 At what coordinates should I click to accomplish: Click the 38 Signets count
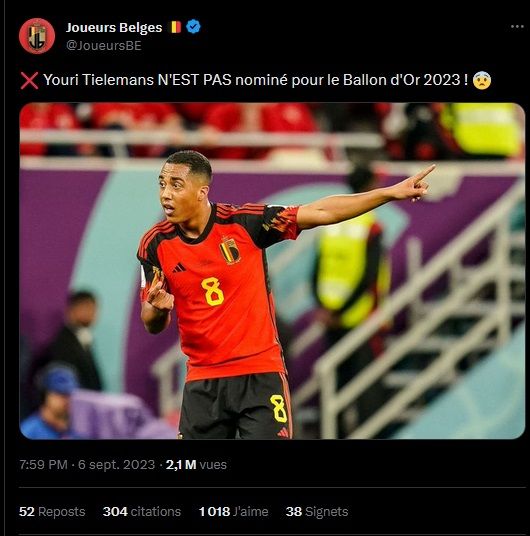click(x=317, y=512)
